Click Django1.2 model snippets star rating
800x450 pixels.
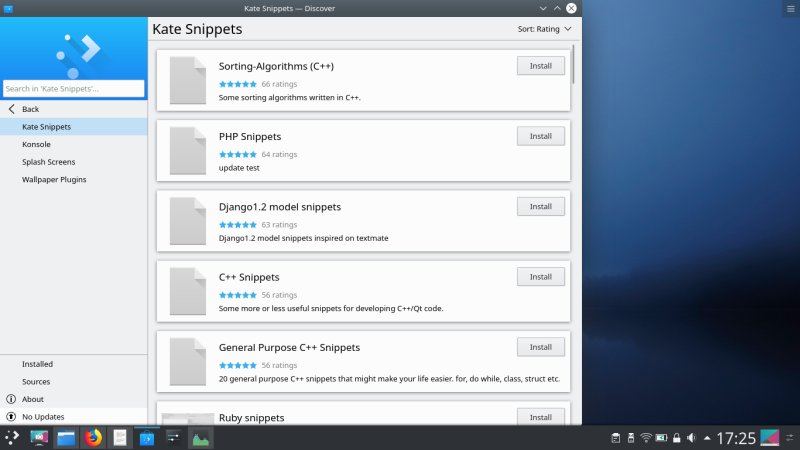point(238,225)
